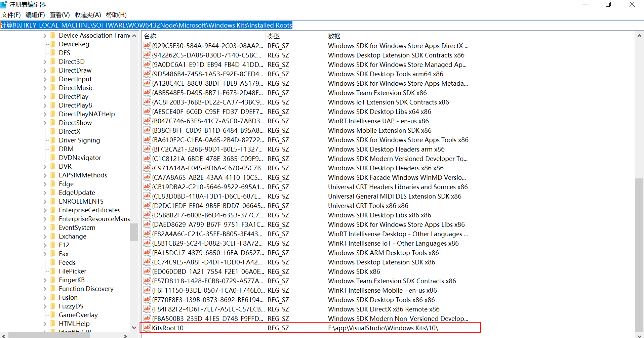The height and width of the screenshot is (338, 644).
Task: Open the 文件(F) menu
Action: [x=11, y=15]
